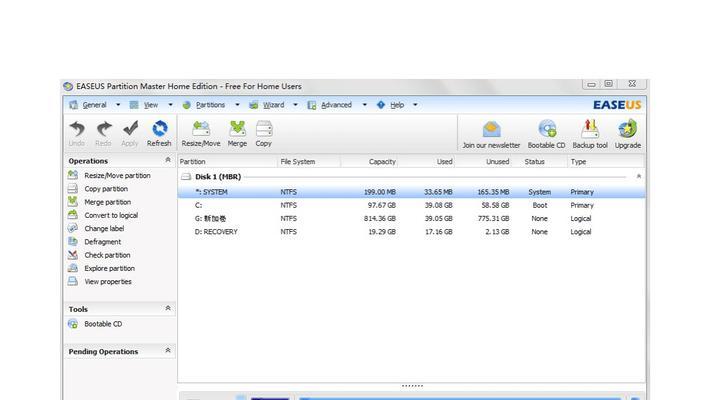Refresh the disk list
Image resolution: width=707 pixels, height=400 pixels.
[x=159, y=129]
